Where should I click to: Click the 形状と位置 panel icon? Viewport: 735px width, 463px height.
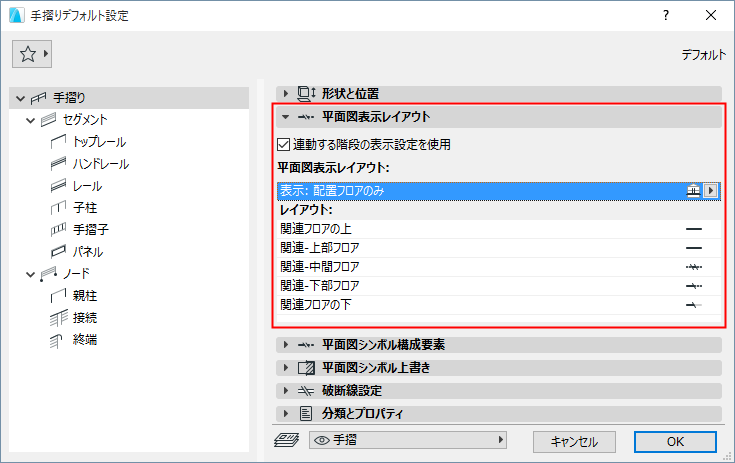307,94
